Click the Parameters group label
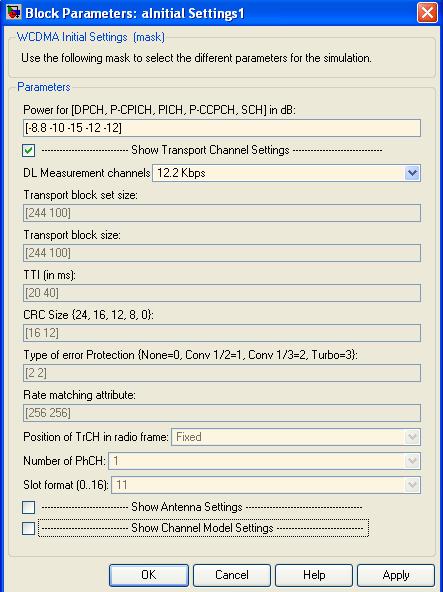This screenshot has height=592, width=443. click(x=44, y=87)
